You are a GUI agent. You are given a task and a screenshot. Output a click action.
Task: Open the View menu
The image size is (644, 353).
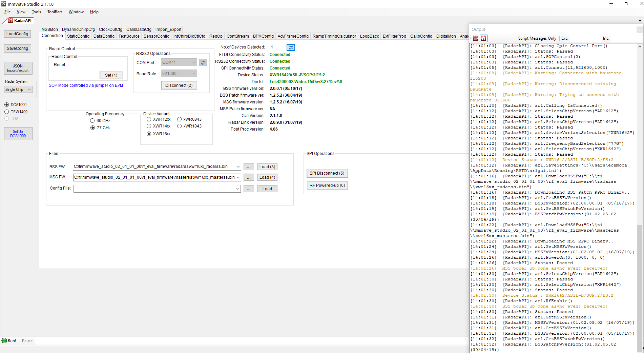pyautogui.click(x=21, y=12)
